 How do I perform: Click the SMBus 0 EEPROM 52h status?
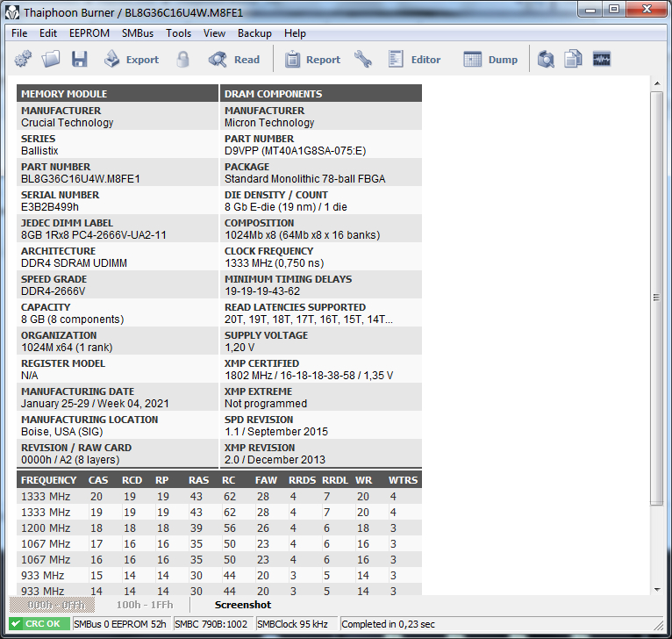(120, 624)
